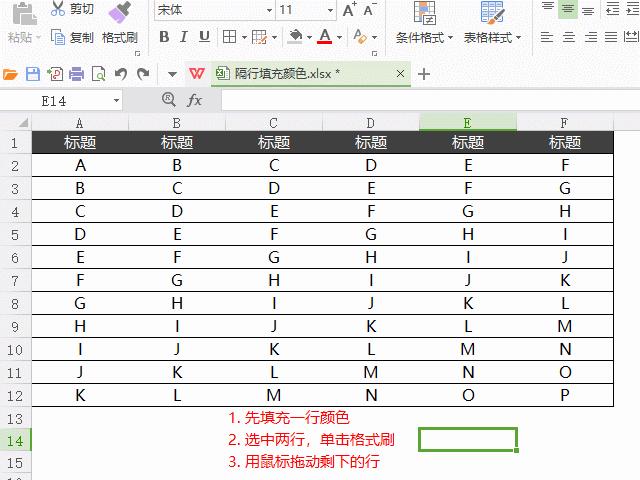Toggle Underline formatting
The image size is (640, 480).
204,37
